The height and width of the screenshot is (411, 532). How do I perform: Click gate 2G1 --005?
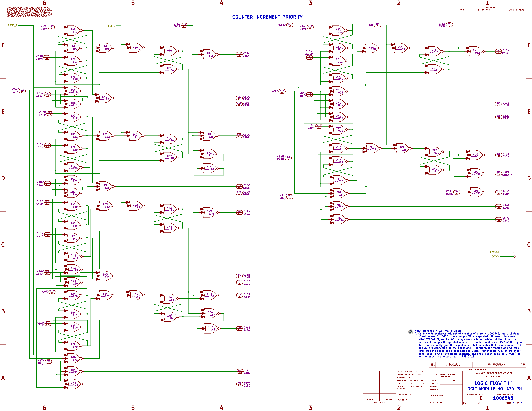[339, 91]
